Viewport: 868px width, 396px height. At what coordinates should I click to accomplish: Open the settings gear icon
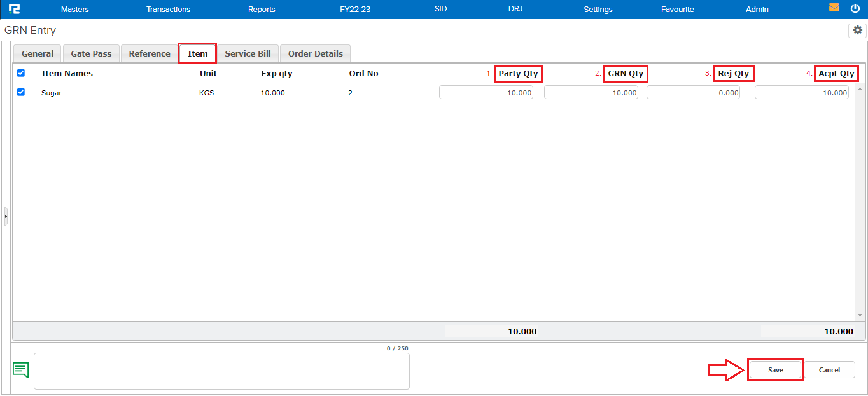tap(857, 30)
